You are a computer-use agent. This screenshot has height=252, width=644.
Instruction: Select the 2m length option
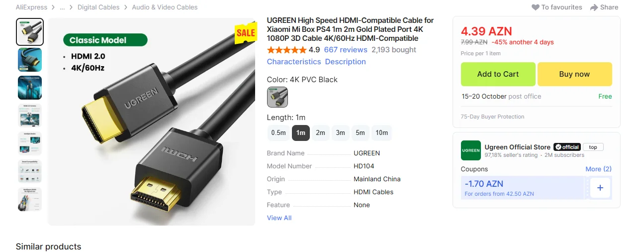320,133
